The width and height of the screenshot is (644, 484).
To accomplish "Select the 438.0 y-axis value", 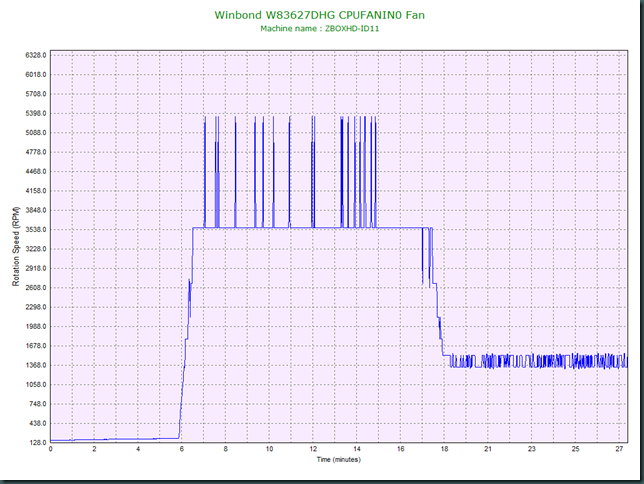I will coord(38,423).
